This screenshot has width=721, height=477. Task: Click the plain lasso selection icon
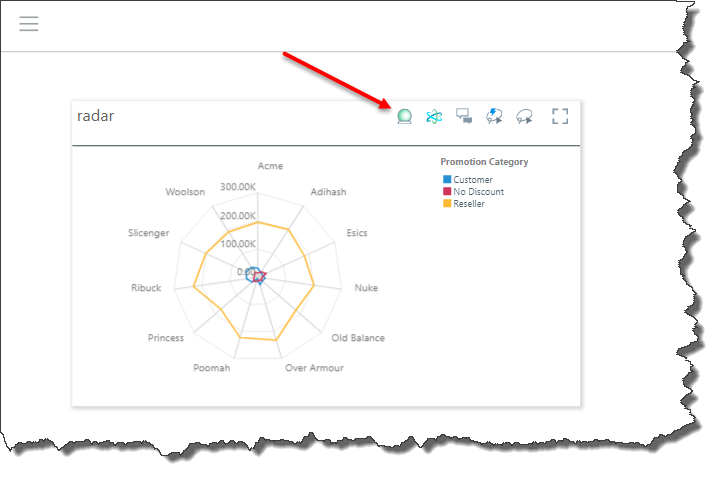(523, 117)
